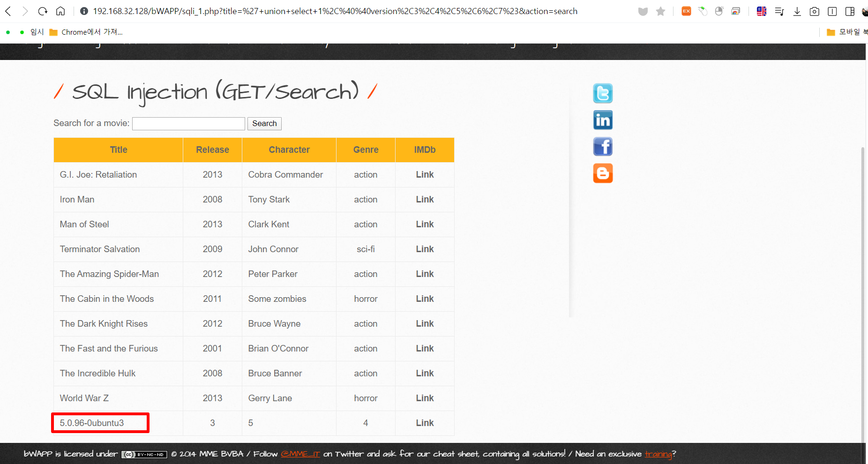This screenshot has height=464, width=868.
Task: Go back to the previous page
Action: click(x=8, y=11)
